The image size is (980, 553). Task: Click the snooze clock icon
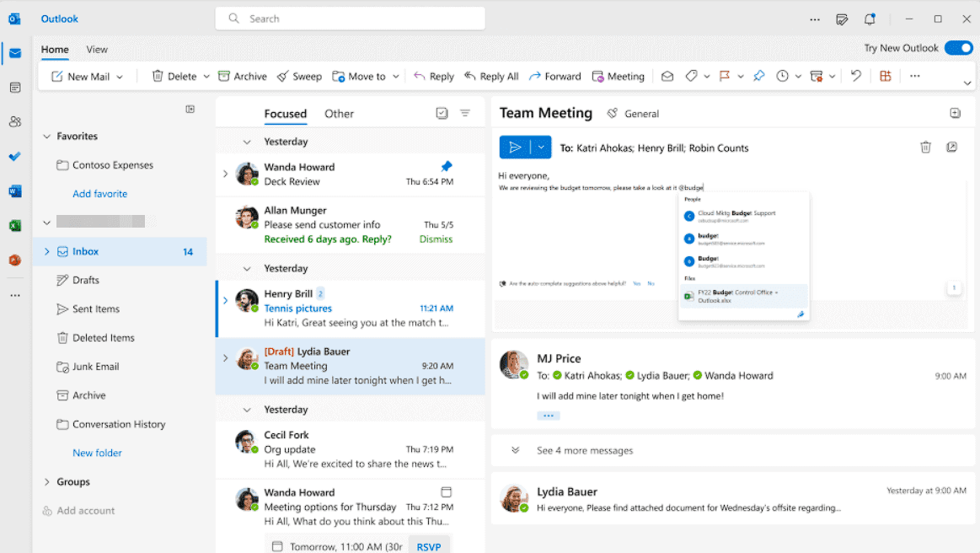(782, 77)
